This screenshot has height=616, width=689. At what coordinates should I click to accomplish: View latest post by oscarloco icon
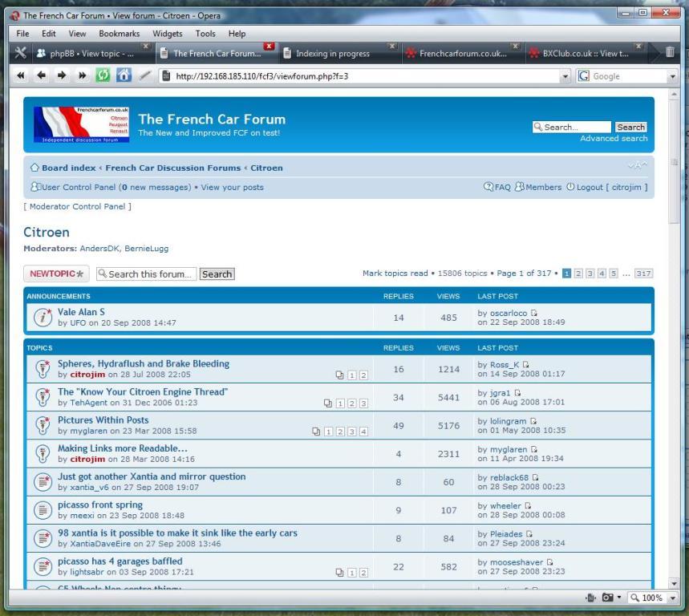click(x=533, y=313)
